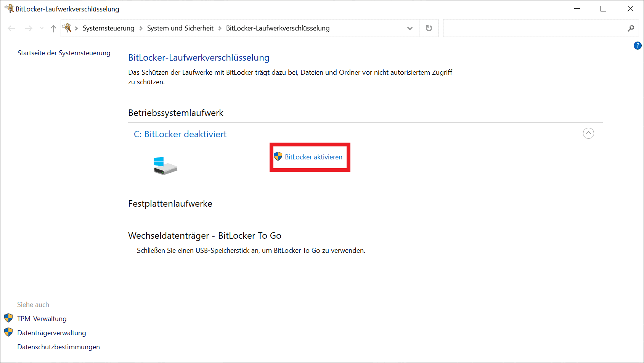This screenshot has width=644, height=363.
Task: Open Datenschutzbestimmungen
Action: point(58,347)
